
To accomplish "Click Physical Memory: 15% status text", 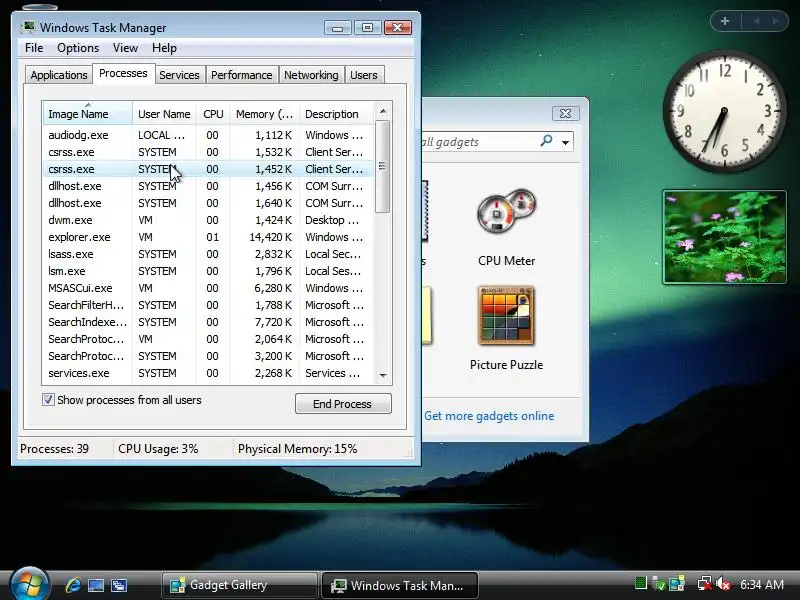I will point(297,449).
